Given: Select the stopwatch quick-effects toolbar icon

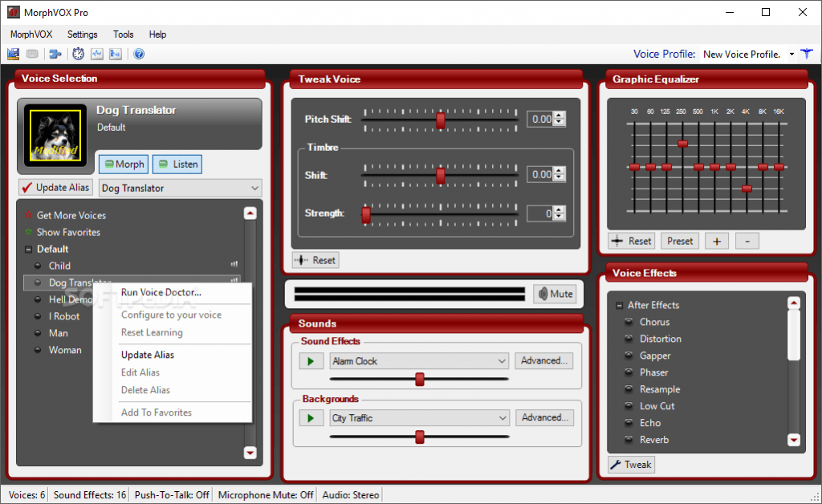Looking at the screenshot, I should tap(78, 54).
